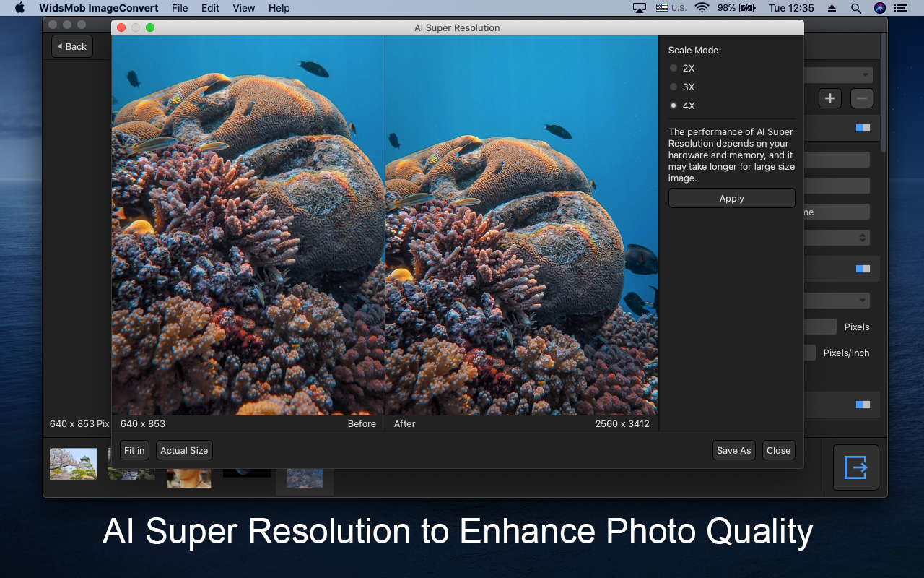Select the cherry blossom castle thumbnail
Viewport: 924px width, 578px height.
74,464
